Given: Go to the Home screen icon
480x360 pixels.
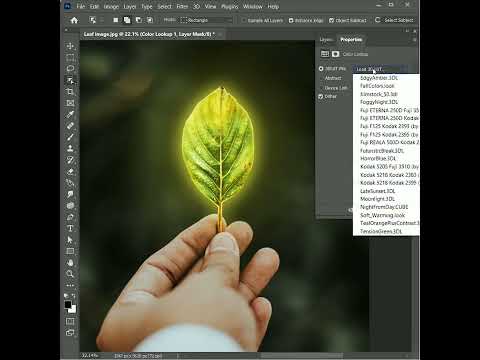Looking at the screenshot, I should [74, 20].
